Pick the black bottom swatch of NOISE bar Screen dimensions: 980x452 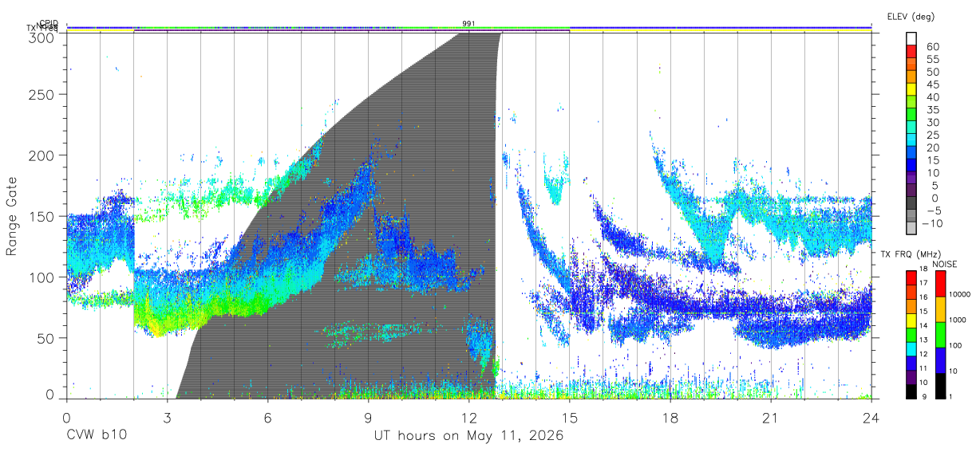[x=941, y=387]
